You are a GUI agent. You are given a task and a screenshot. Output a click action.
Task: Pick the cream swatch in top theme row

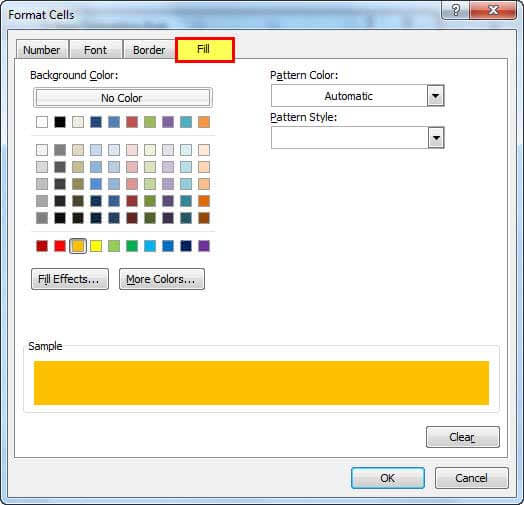(78, 122)
